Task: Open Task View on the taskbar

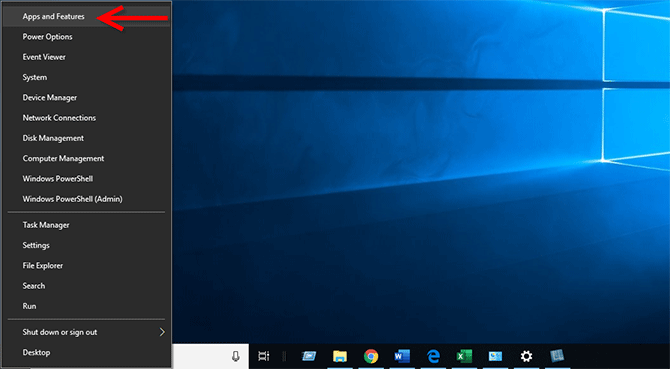Action: 264,356
